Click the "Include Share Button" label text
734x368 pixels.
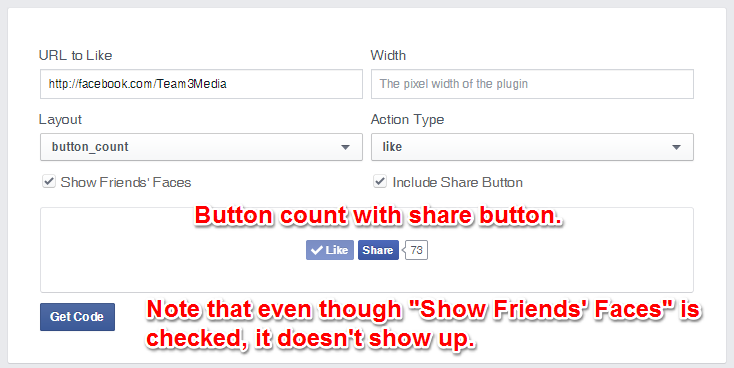(457, 182)
